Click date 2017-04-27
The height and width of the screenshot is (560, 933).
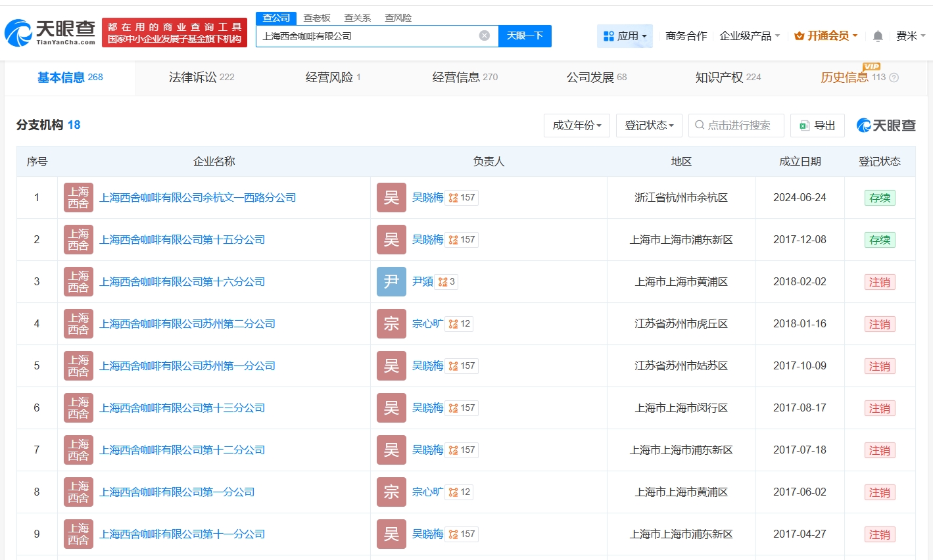pyautogui.click(x=800, y=534)
